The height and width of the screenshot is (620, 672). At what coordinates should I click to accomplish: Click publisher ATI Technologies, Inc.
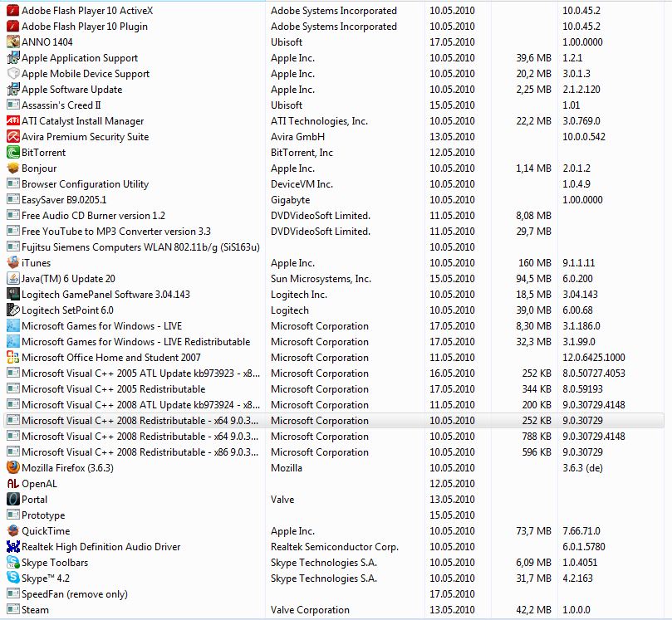(x=319, y=121)
